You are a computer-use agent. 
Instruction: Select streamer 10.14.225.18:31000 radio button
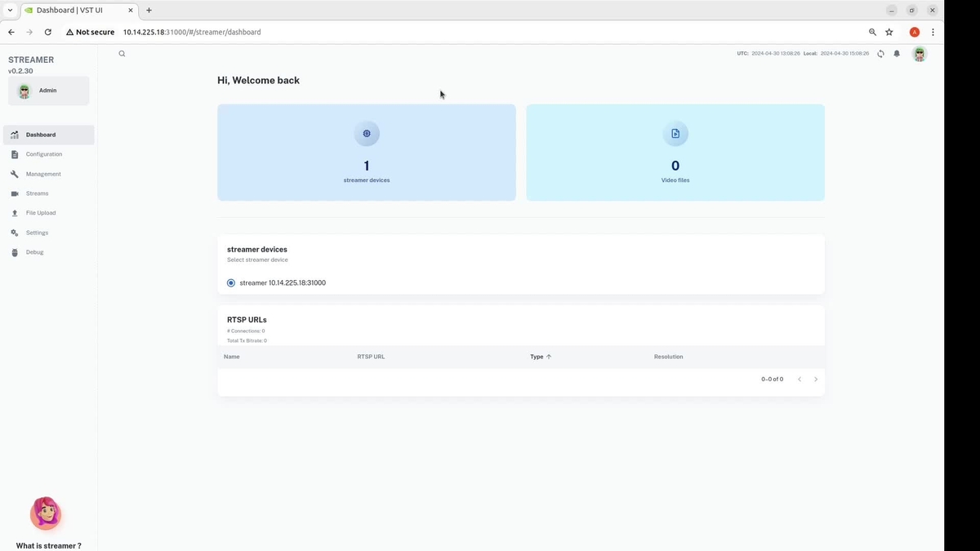coord(231,283)
